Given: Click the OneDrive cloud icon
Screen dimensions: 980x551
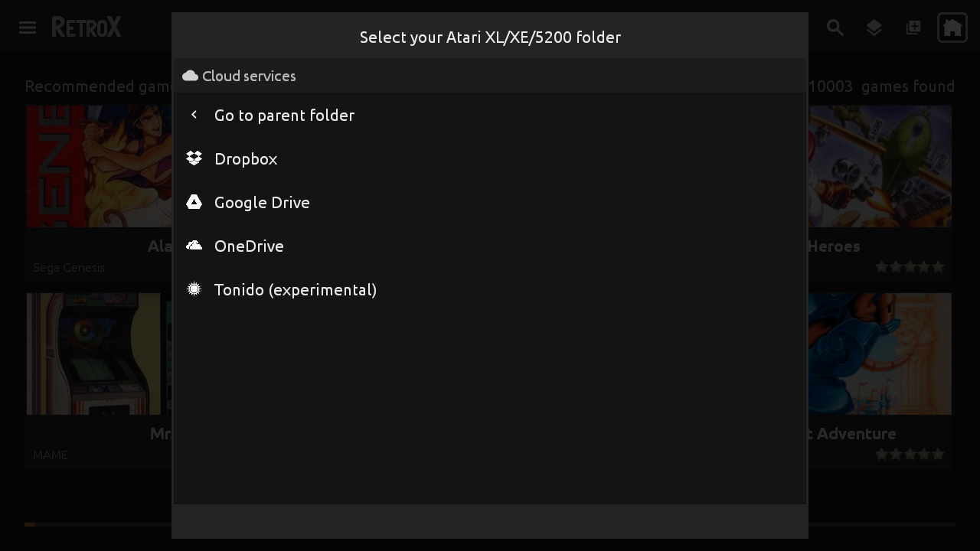Looking at the screenshot, I should (194, 245).
